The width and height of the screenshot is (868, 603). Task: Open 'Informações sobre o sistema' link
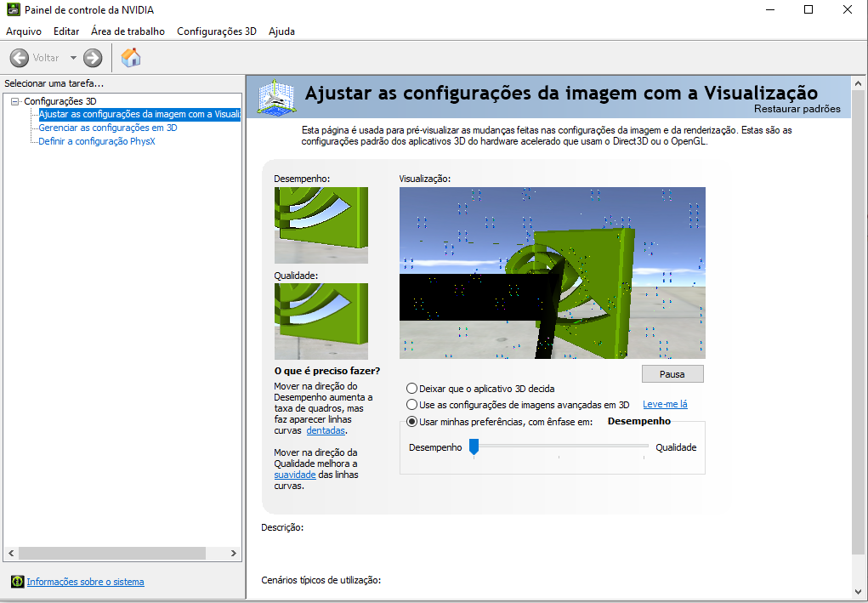tap(85, 582)
